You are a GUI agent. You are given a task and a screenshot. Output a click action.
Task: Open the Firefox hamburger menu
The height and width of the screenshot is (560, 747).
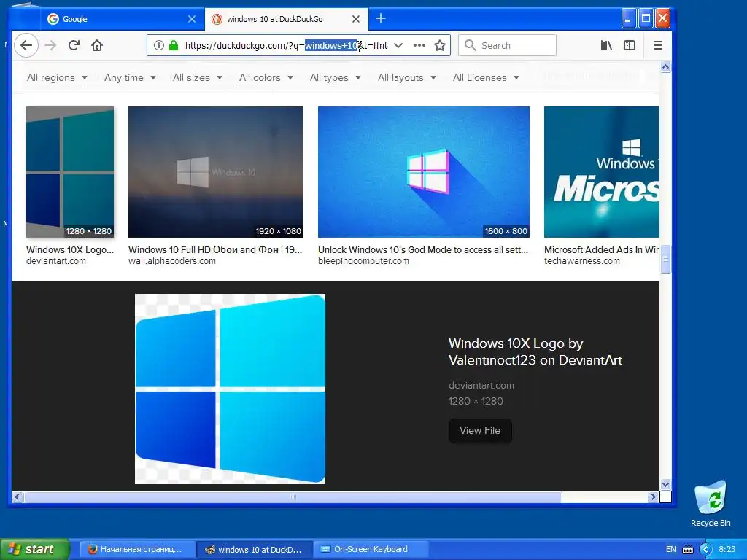point(658,45)
